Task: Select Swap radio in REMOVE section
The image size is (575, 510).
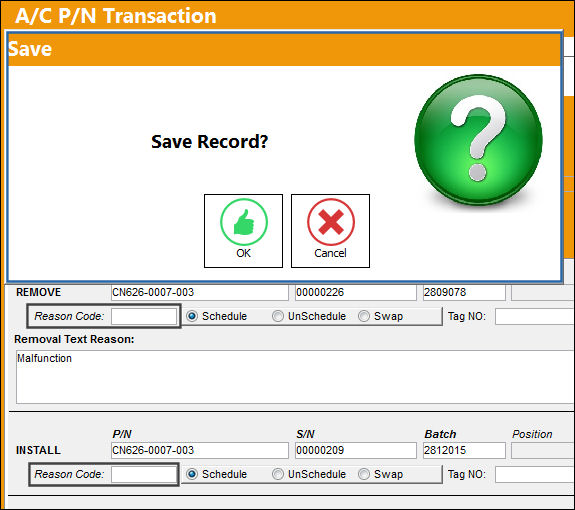Action: [x=363, y=316]
